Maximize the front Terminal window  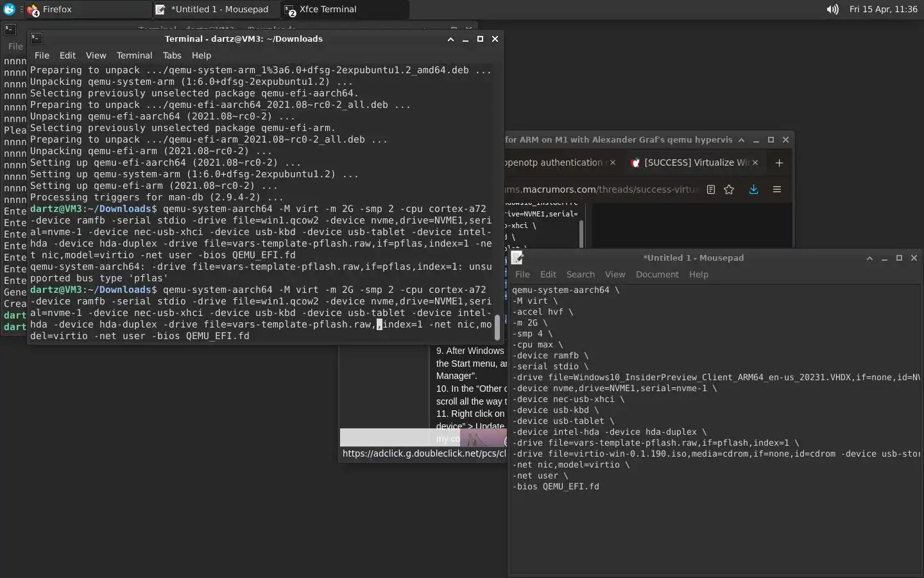pos(480,39)
